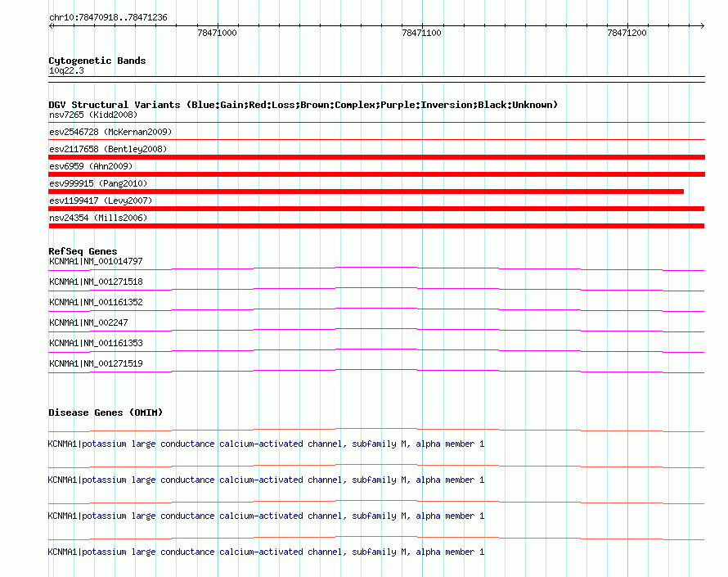Viewport: 728px width, 577px height.
Task: Open transcript KCNMA1|NM_001014797
Action: [x=96, y=262]
